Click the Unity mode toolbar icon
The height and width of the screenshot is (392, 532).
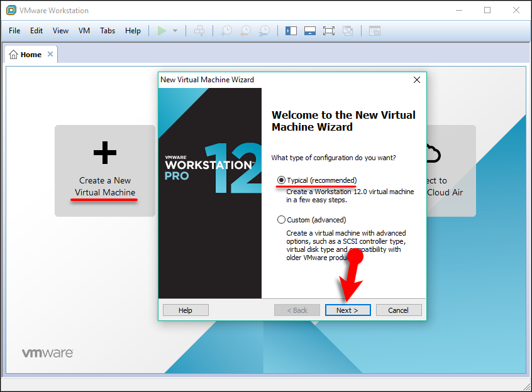point(348,31)
